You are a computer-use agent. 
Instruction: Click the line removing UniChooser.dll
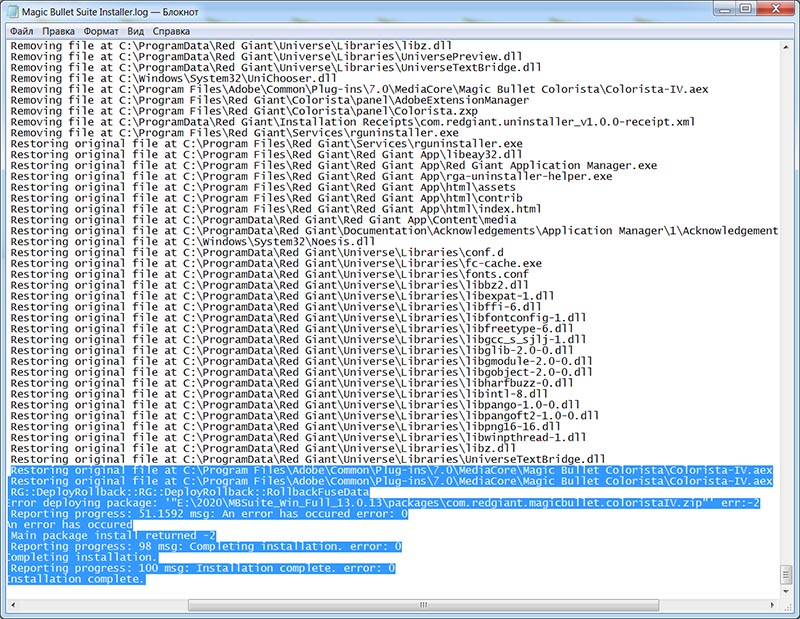173,79
